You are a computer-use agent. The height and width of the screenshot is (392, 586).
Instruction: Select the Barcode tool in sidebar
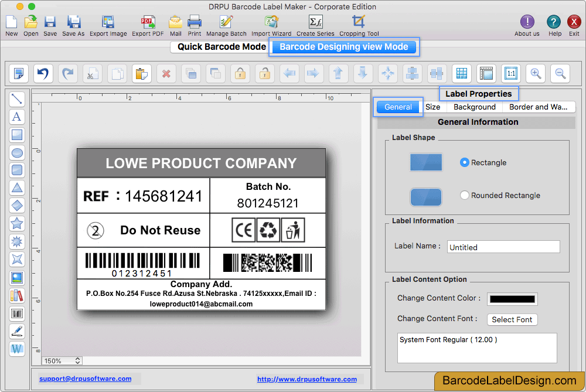click(17, 313)
